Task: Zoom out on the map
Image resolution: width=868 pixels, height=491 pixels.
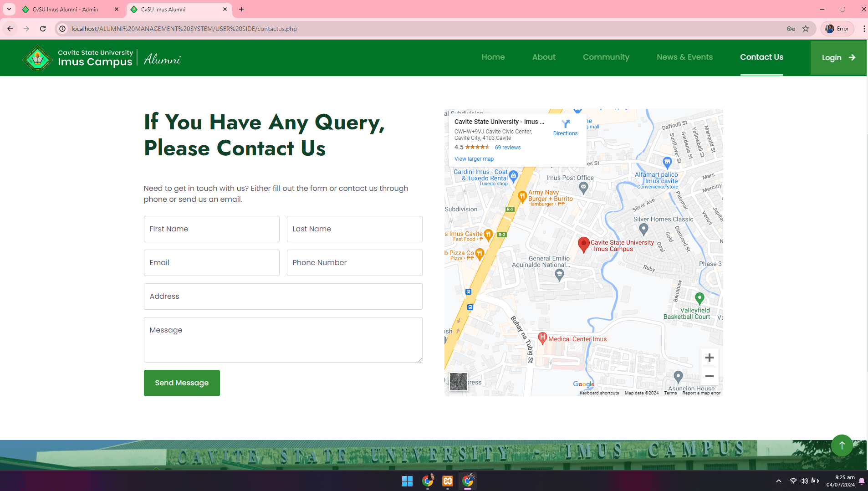Action: pyautogui.click(x=709, y=376)
